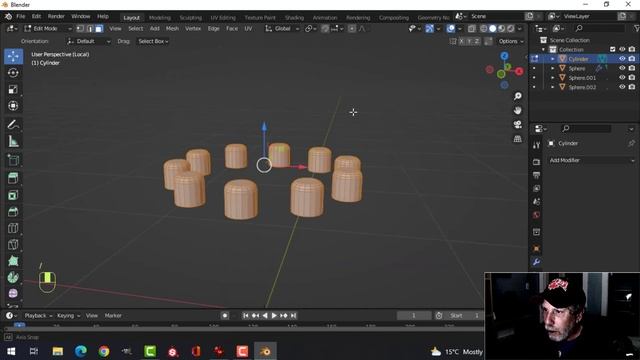Viewport: 640px width, 360px height.
Task: Select the Annotate tool
Action: click(x=13, y=124)
